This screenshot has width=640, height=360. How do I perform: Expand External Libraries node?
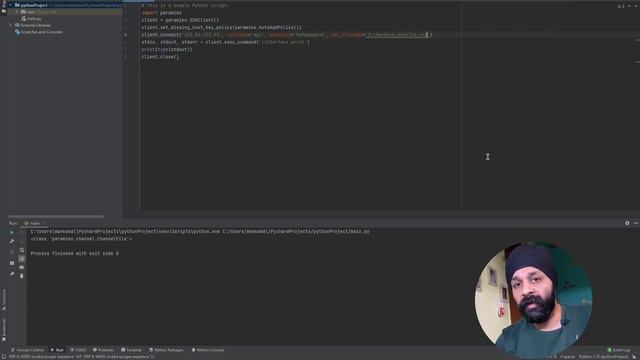click(x=11, y=25)
